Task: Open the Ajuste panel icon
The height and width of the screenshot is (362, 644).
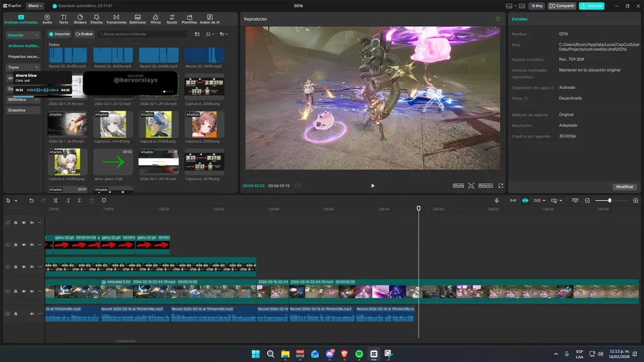Action: (172, 19)
